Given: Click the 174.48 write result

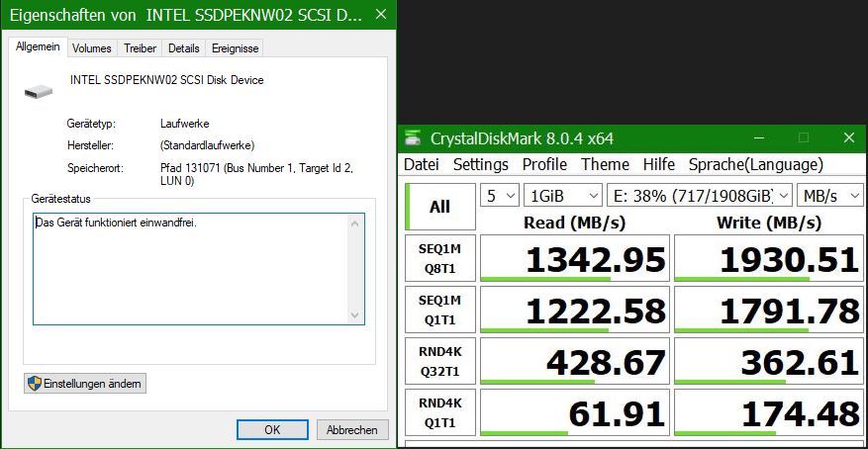Looking at the screenshot, I should (769, 412).
